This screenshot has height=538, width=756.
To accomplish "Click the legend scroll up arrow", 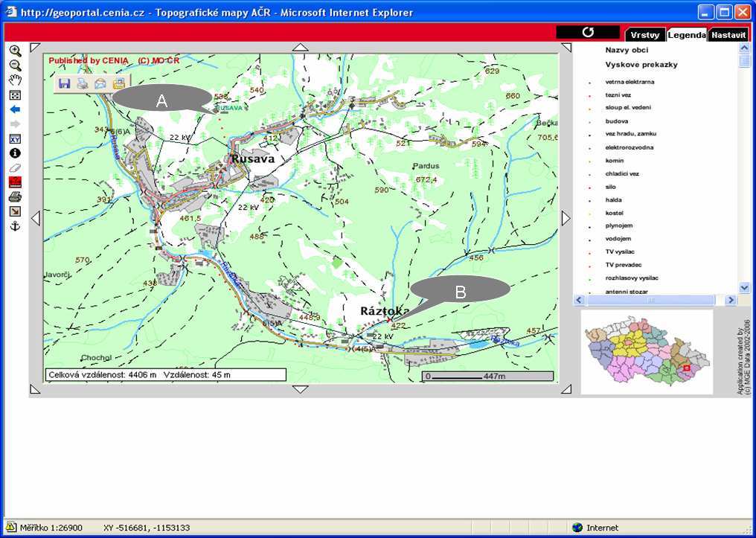I will point(744,48).
